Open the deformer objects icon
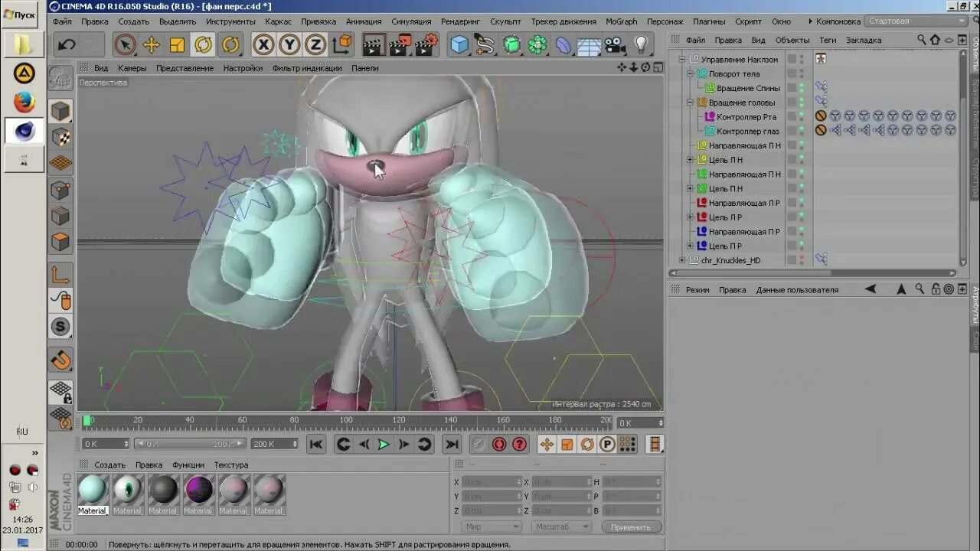The width and height of the screenshot is (980, 551). (x=563, y=45)
